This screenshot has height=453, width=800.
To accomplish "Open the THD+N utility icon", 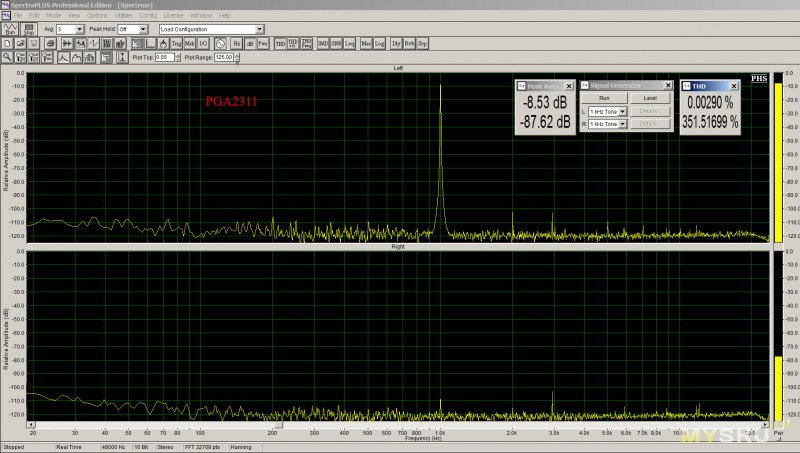I will pos(293,44).
